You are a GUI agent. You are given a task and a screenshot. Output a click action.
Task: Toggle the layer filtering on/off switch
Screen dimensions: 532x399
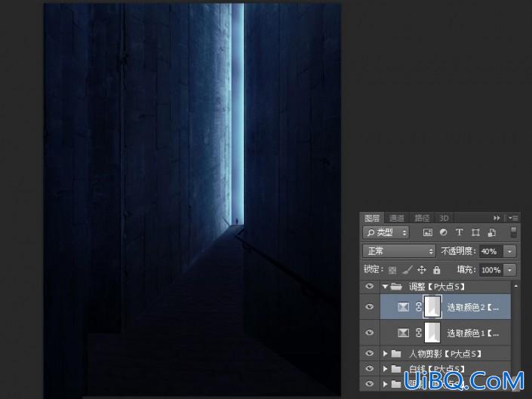coord(514,232)
